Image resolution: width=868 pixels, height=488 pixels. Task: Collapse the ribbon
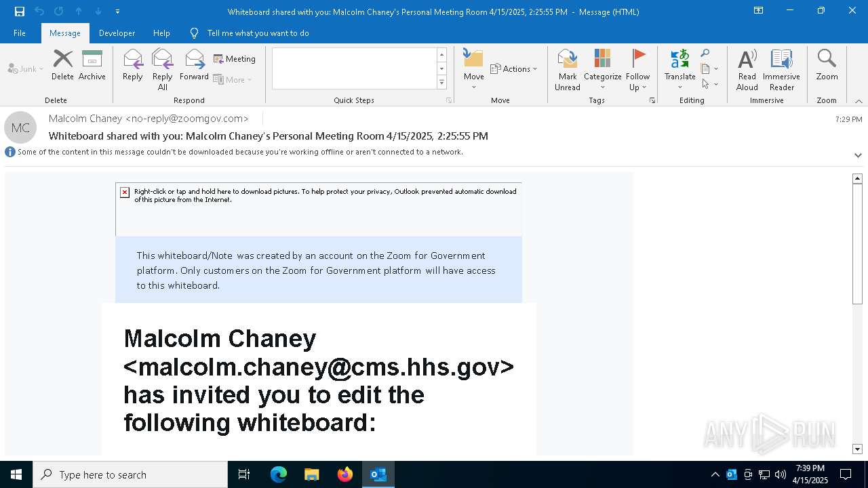pos(859,101)
